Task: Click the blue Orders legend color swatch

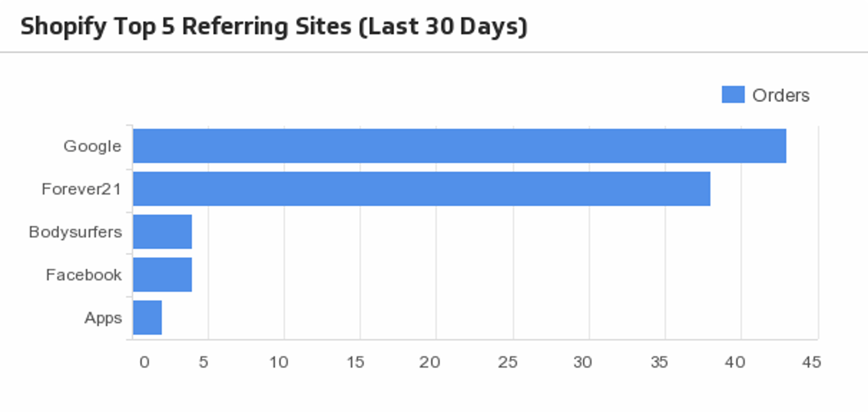Action: [733, 95]
